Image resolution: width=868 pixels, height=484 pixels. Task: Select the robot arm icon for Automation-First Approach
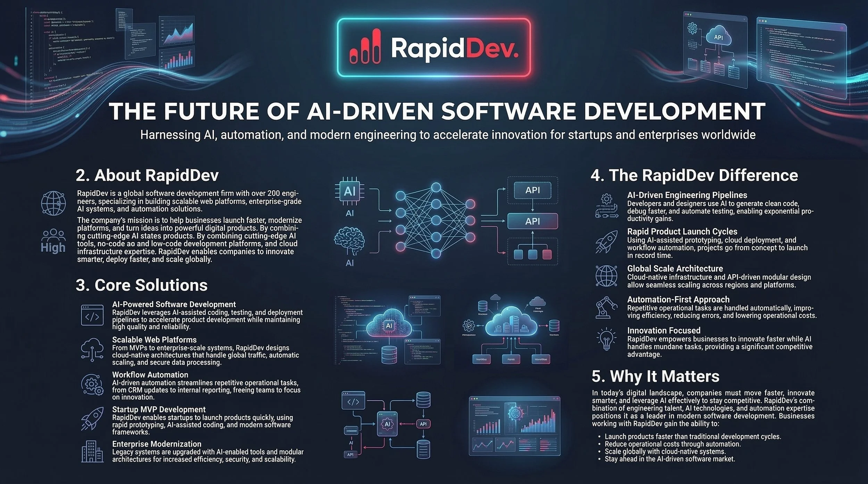click(x=607, y=307)
